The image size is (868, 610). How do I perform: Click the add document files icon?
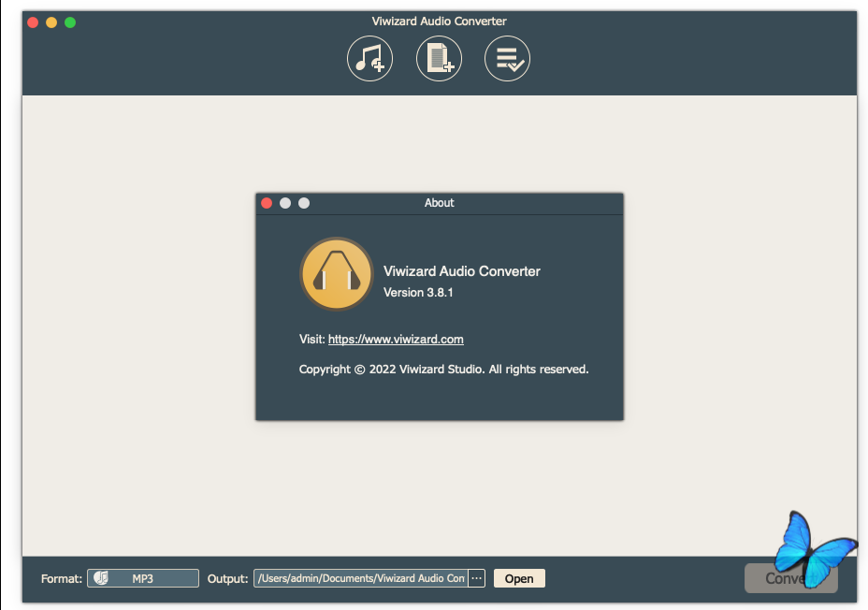439,59
